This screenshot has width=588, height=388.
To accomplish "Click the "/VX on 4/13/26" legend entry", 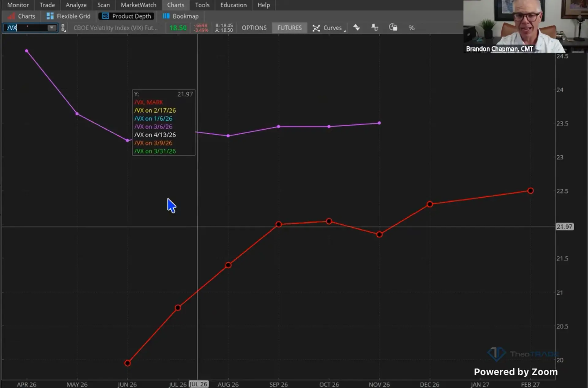I will [x=155, y=135].
